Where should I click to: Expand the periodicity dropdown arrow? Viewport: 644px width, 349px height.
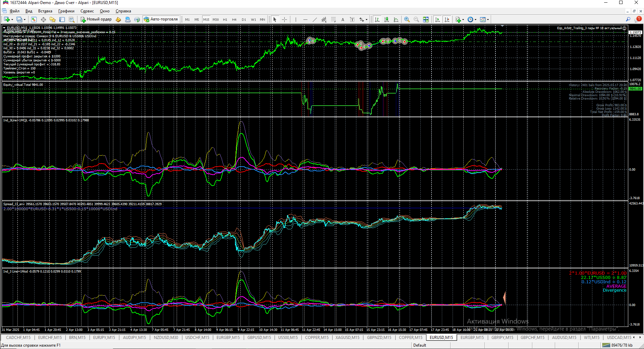click(x=475, y=19)
